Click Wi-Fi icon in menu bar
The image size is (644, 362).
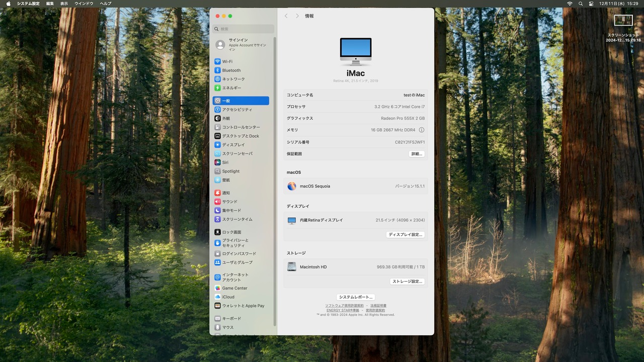click(x=570, y=4)
